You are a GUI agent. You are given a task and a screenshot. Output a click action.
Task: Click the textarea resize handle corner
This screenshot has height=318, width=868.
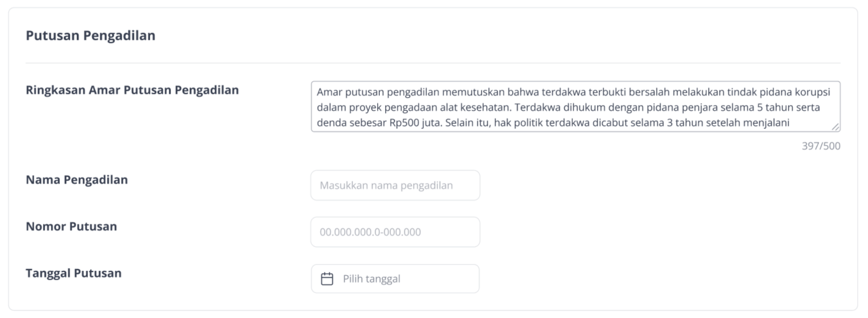pos(836,127)
